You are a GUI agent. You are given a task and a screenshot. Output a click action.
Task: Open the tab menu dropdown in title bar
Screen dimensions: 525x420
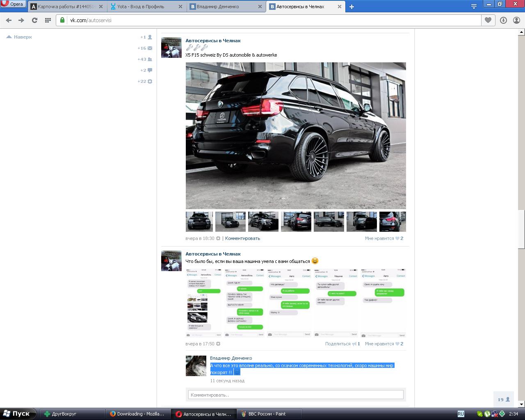point(474,6)
